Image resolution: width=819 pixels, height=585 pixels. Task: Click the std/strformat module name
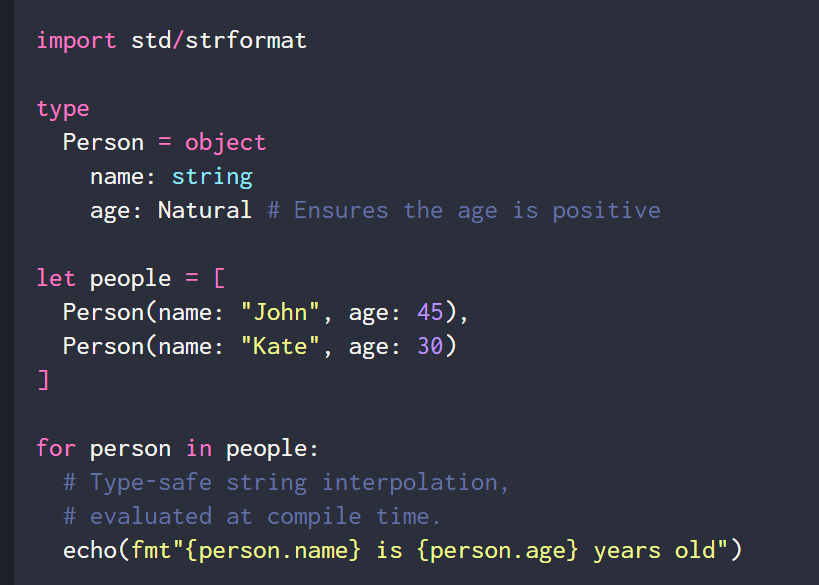pyautogui.click(x=219, y=41)
